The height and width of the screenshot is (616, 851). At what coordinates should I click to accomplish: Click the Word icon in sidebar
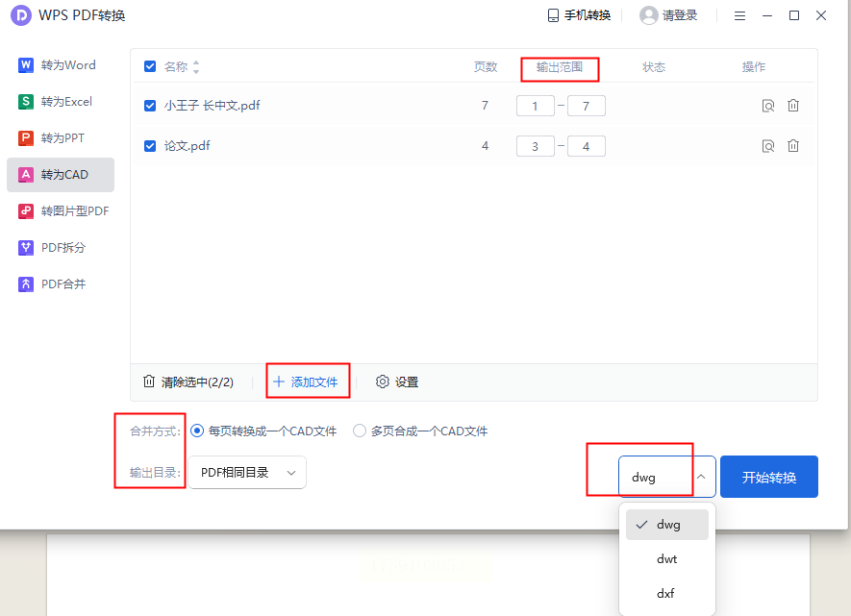click(x=26, y=65)
